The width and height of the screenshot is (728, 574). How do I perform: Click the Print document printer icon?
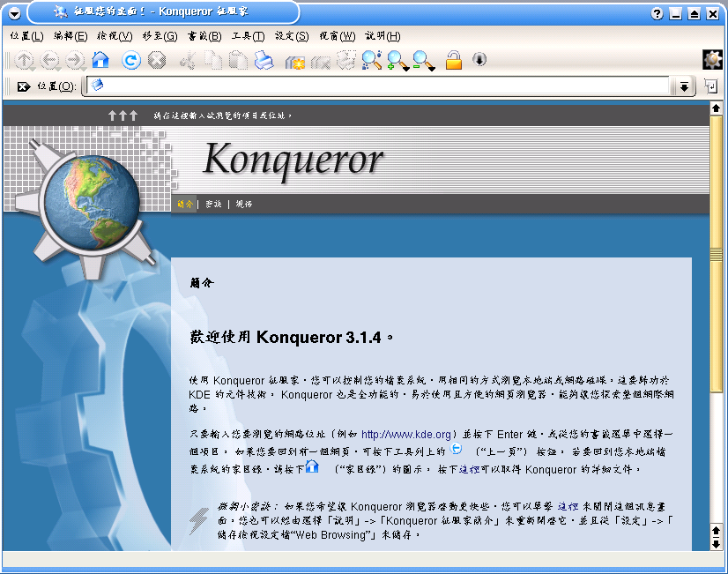264,60
